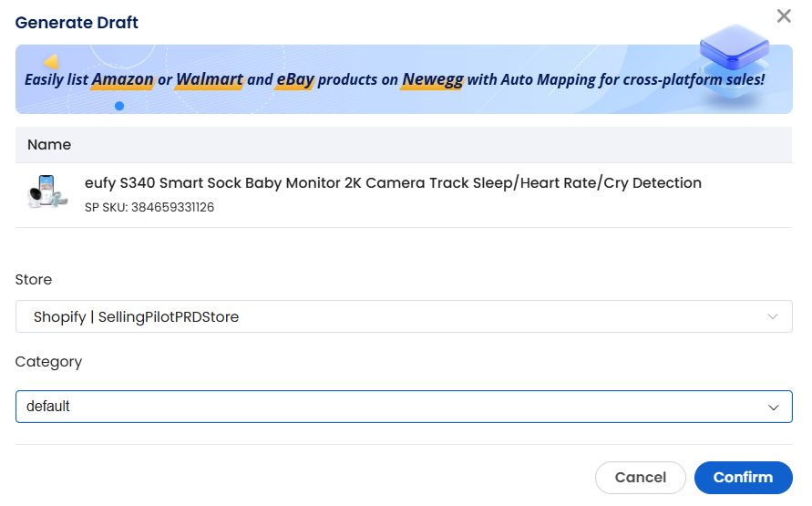Expand the Store dropdown chevron
The image size is (812, 506).
(772, 316)
